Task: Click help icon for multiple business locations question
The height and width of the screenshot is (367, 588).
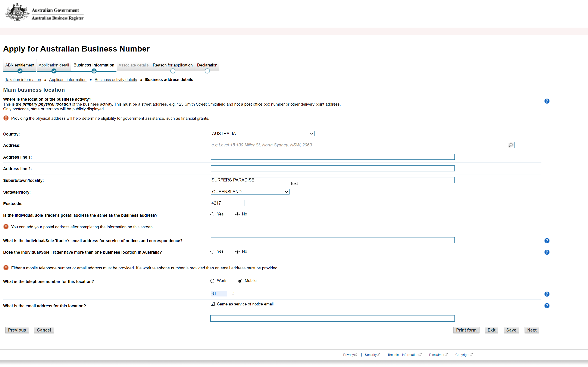Action: 547,252
